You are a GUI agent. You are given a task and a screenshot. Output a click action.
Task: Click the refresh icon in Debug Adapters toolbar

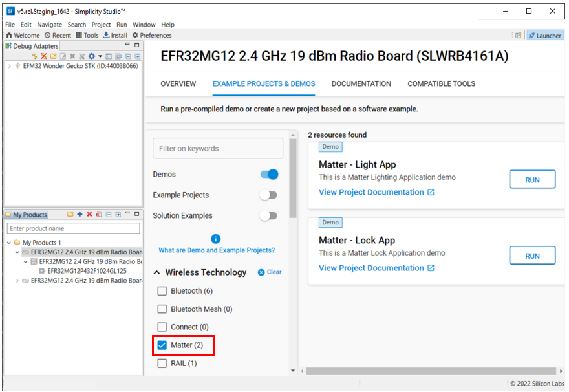point(35,56)
